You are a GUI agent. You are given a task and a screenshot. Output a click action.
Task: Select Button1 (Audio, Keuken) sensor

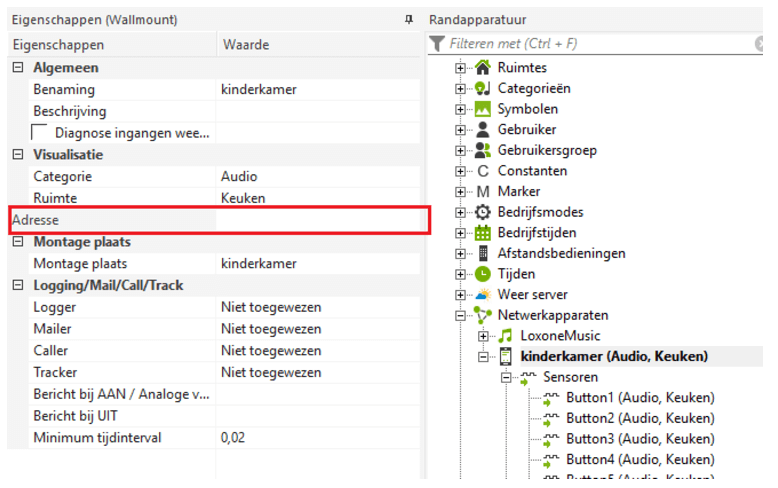tap(640, 398)
